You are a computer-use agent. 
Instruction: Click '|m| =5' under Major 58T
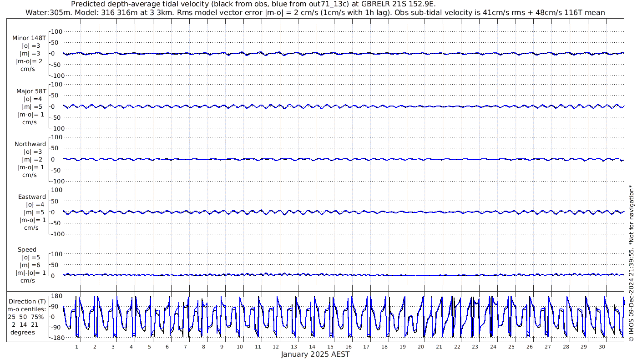pyautogui.click(x=32, y=106)
